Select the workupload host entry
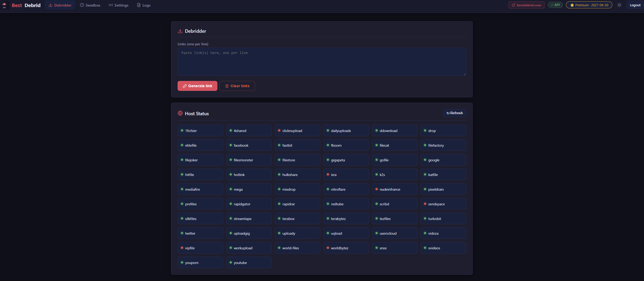 click(x=249, y=248)
